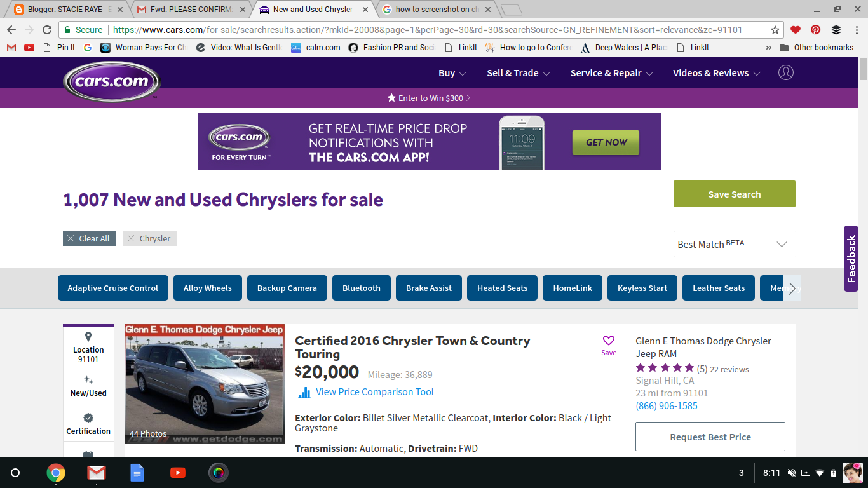
Task: Save the listing with the heart icon
Action: pos(609,345)
